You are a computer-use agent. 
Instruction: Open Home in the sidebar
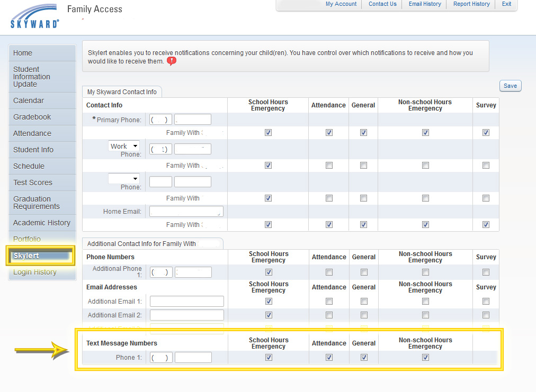[42, 53]
